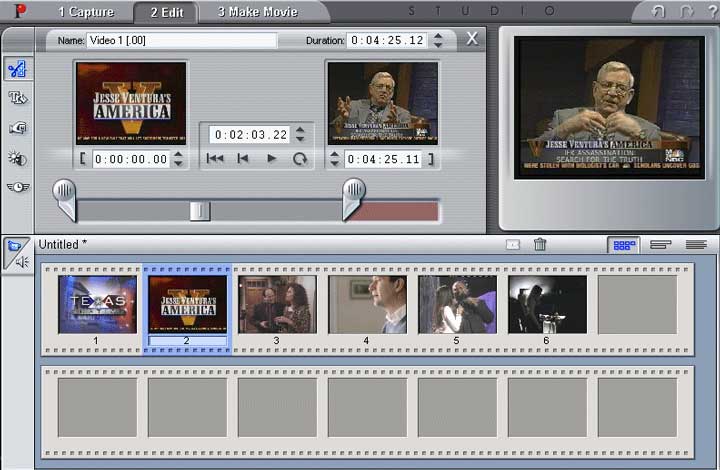The height and width of the screenshot is (470, 720).
Task: Adjust the Duration stepper arrows
Action: [438, 40]
